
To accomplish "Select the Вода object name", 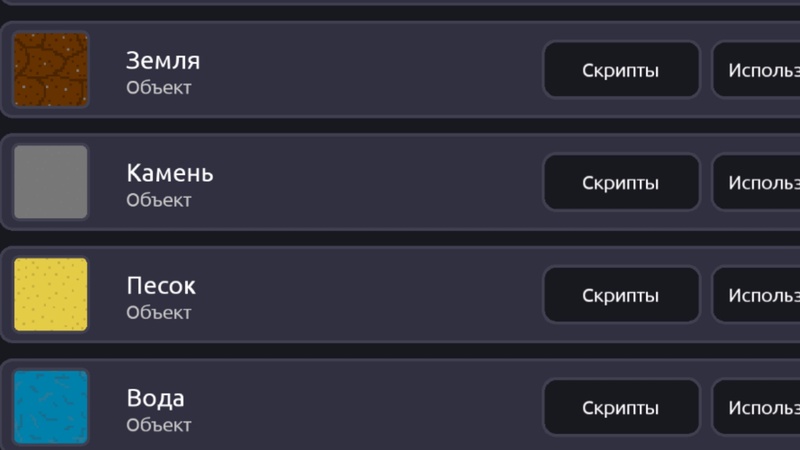I will [x=156, y=398].
